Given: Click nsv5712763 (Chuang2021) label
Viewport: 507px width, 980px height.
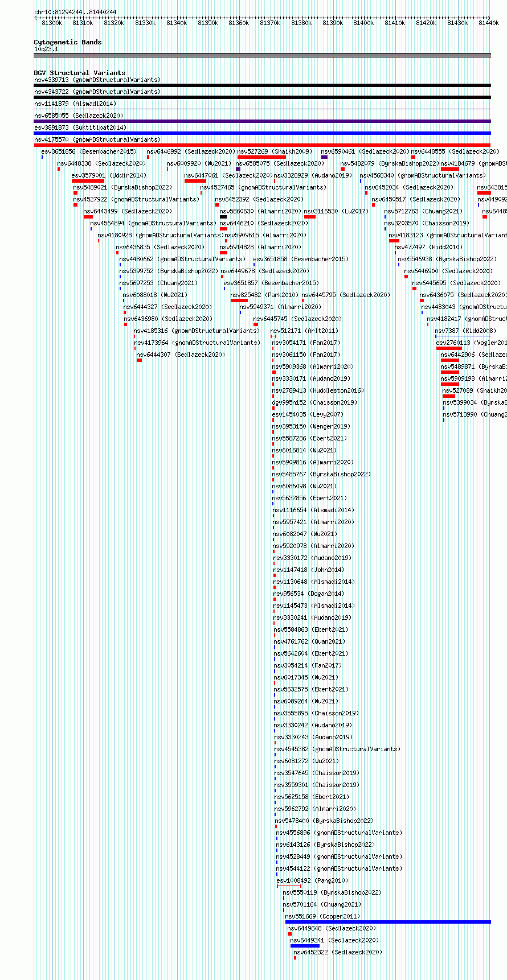Looking at the screenshot, I should [423, 211].
